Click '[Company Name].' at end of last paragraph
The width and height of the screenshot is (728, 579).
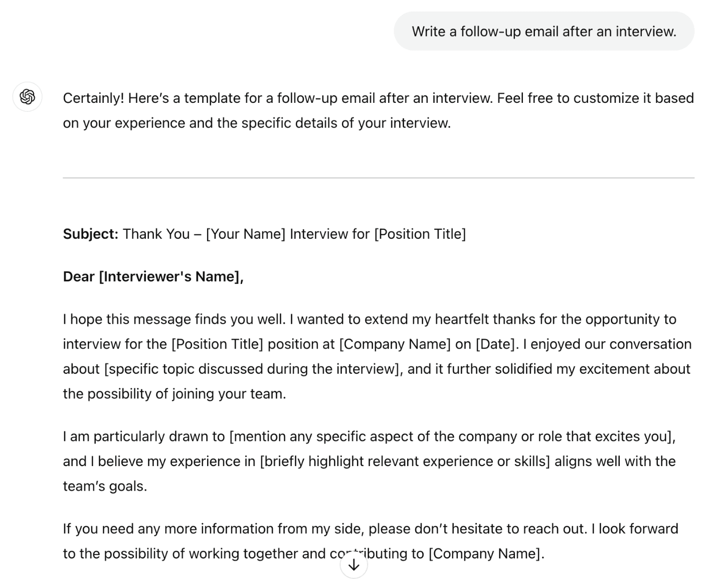coord(486,553)
